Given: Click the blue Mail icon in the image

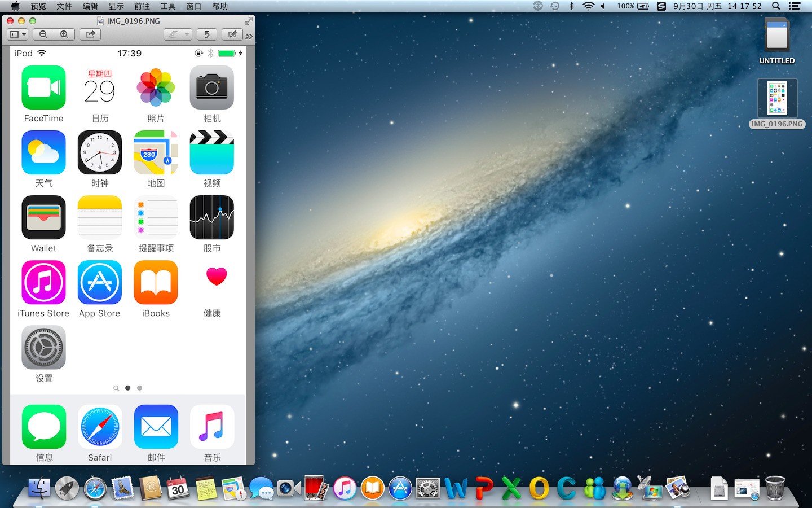Looking at the screenshot, I should pos(156,427).
